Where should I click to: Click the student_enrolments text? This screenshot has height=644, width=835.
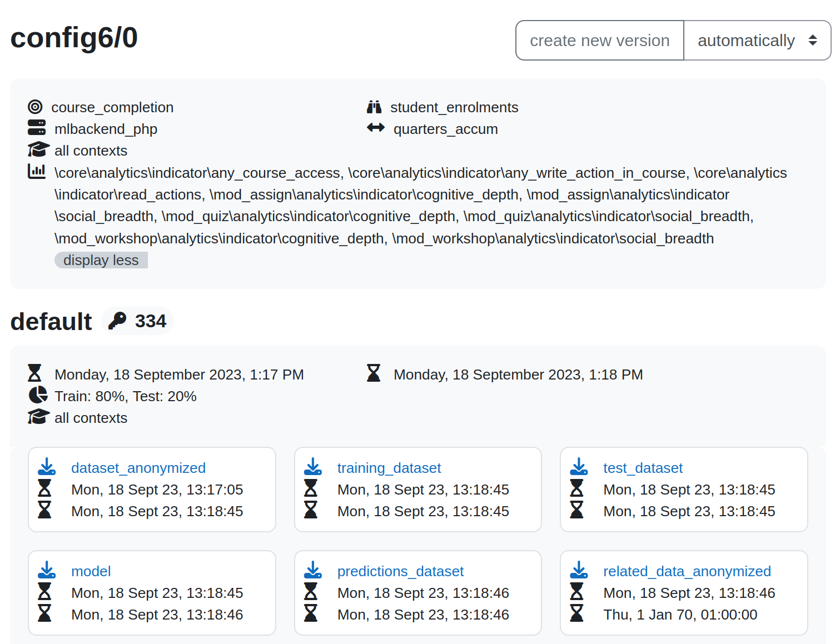click(454, 107)
